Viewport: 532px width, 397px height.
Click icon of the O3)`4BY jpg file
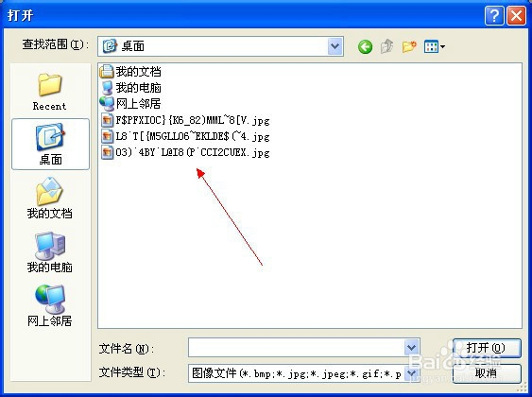(x=107, y=152)
